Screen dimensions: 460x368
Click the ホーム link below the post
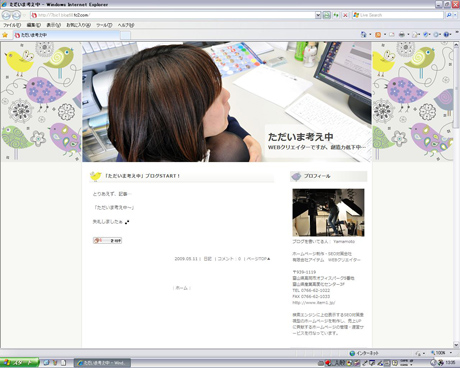182,288
